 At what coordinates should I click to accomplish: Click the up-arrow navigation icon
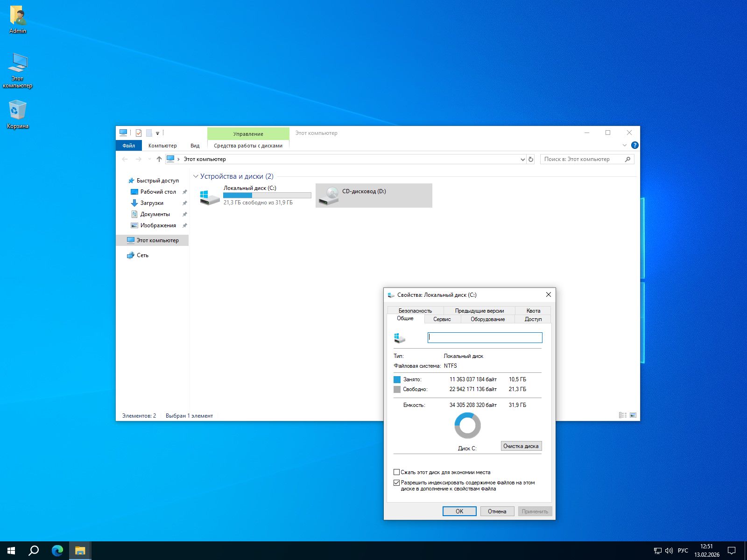159,159
